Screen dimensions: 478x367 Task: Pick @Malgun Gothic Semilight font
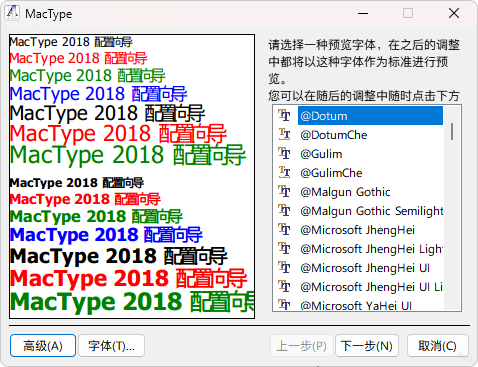(x=371, y=211)
